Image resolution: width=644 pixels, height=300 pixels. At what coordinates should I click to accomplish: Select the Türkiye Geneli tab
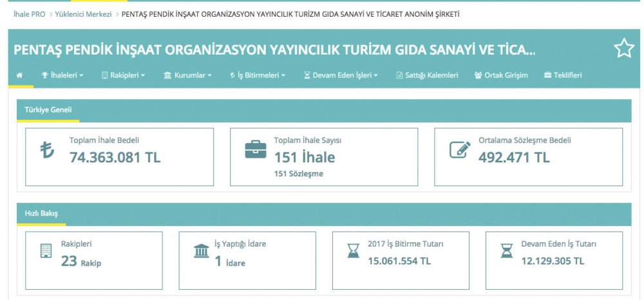click(x=48, y=110)
